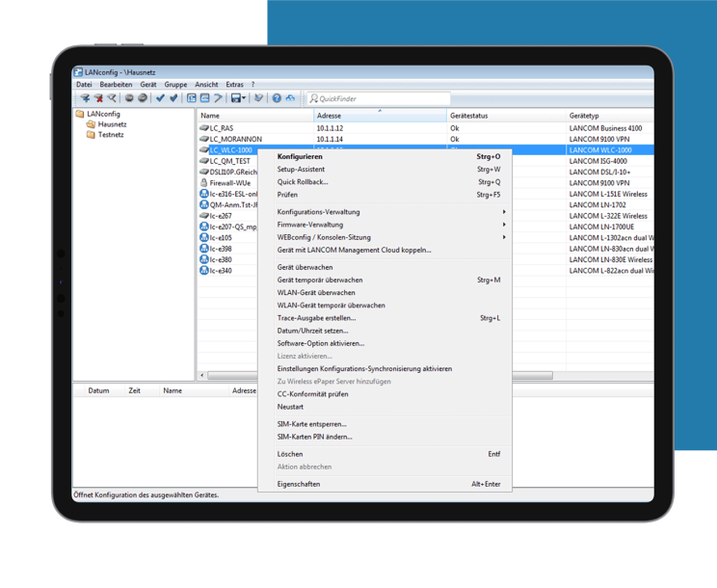Click the first blue square window icon
The height and width of the screenshot is (588, 717).
click(x=192, y=98)
